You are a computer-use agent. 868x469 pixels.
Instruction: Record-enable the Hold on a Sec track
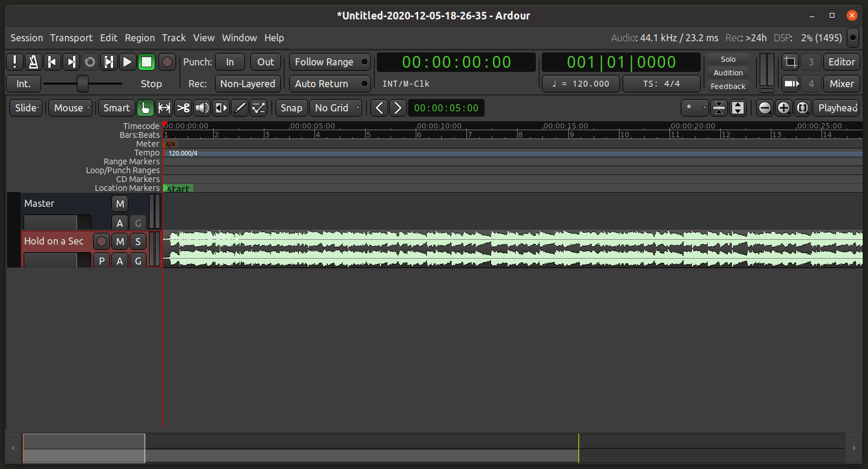(101, 241)
